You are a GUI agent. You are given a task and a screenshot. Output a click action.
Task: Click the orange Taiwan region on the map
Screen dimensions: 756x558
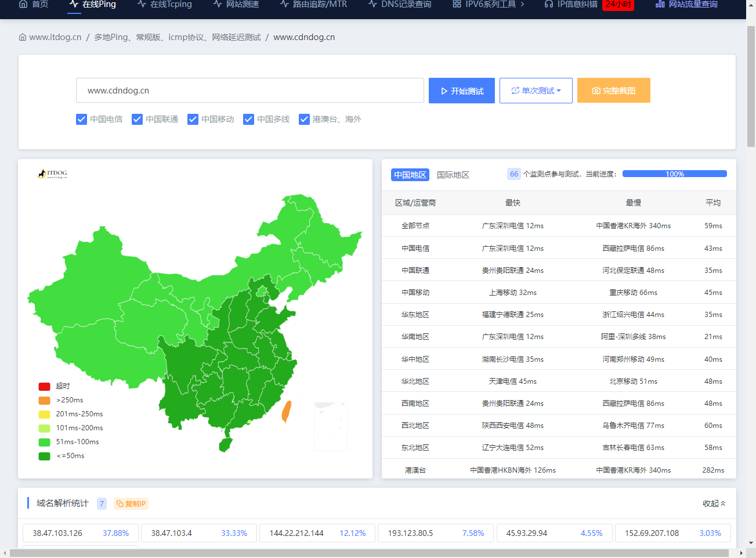287,411
